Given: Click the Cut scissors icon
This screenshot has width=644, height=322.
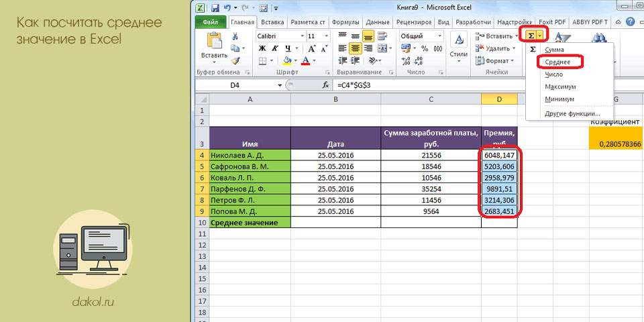Looking at the screenshot, I should point(235,36).
